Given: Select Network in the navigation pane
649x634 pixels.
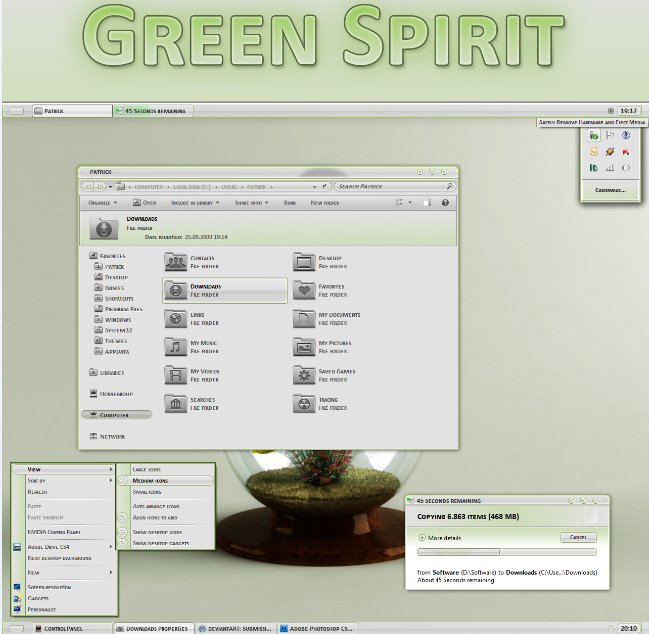Looking at the screenshot, I should [107, 437].
